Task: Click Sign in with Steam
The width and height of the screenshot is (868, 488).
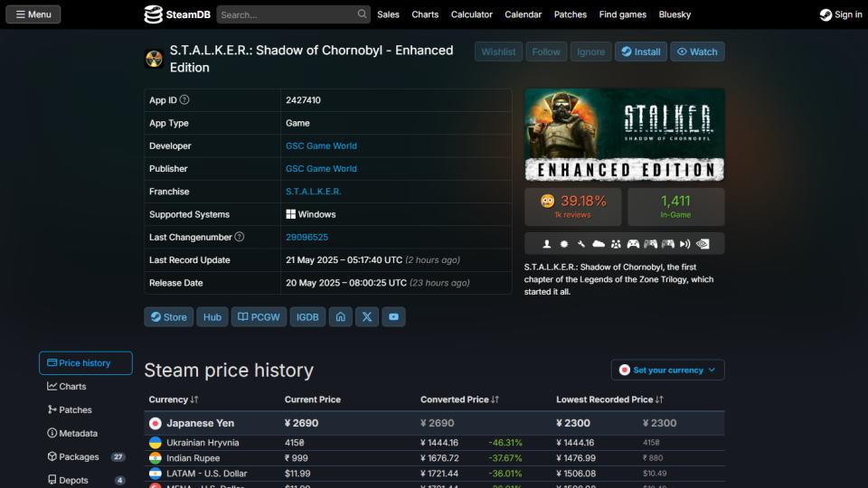Action: pyautogui.click(x=841, y=14)
